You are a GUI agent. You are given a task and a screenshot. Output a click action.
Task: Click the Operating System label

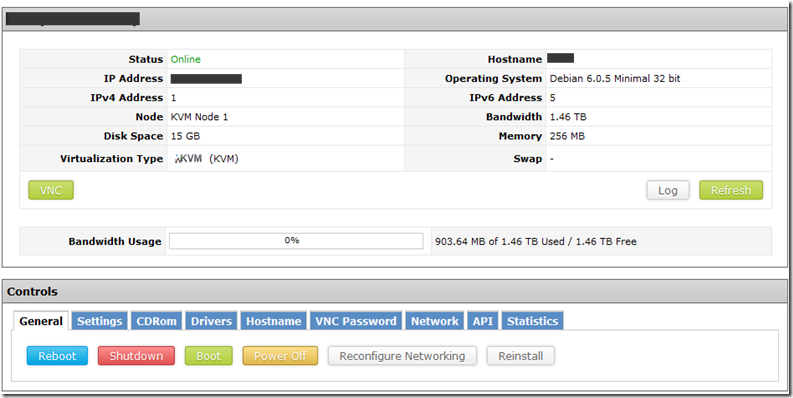[x=493, y=78]
